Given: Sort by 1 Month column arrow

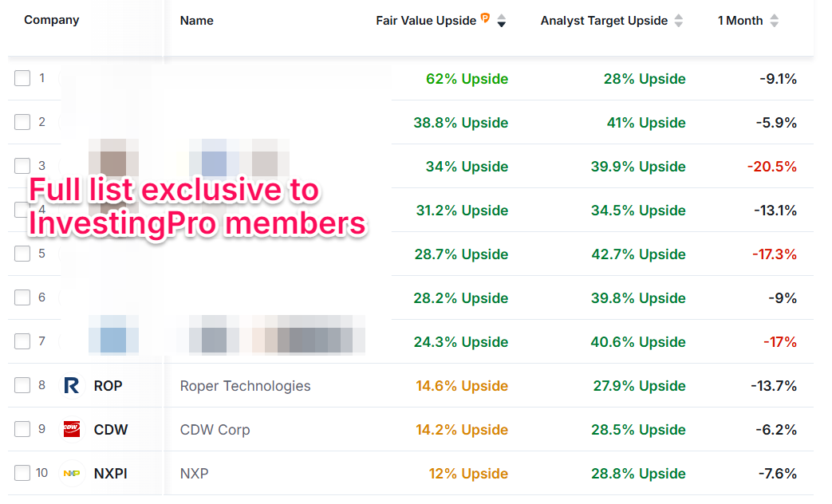Looking at the screenshot, I should (x=775, y=22).
